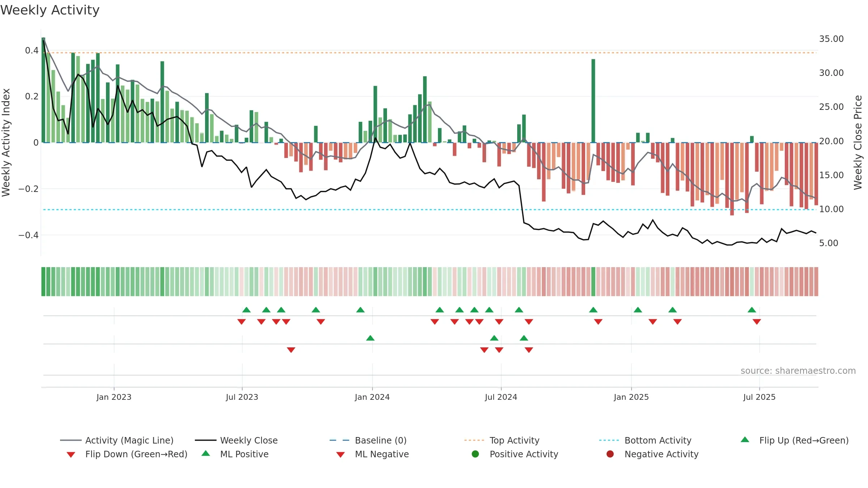
Task: Toggle the Top Activity legend entry
Action: (502, 440)
